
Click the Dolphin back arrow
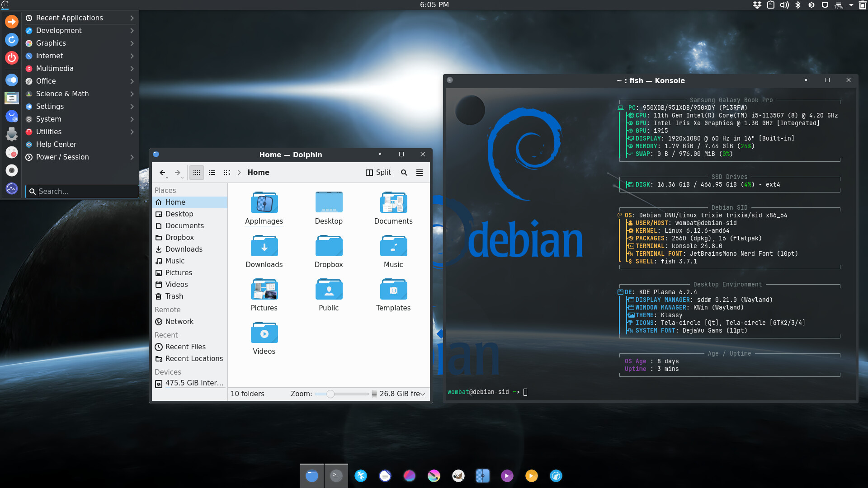click(162, 173)
